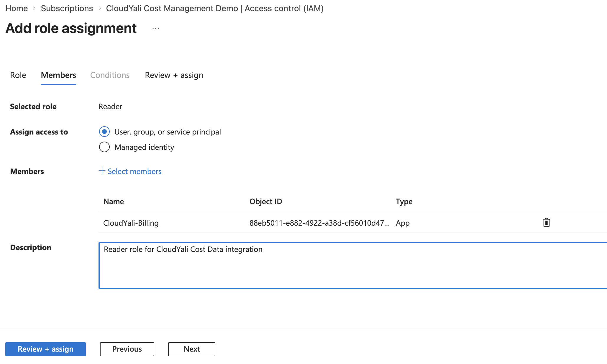The width and height of the screenshot is (607, 364).
Task: Click the ellipsis icon next to Add role assignment
Action: (x=155, y=28)
